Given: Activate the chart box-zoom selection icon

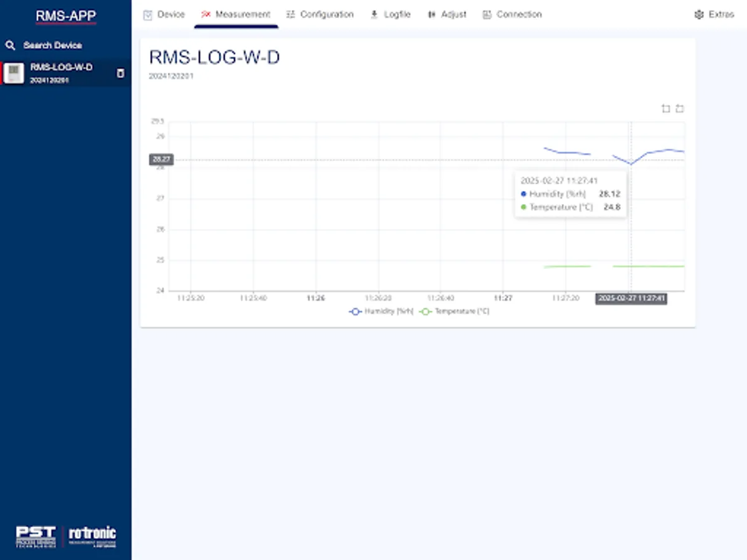Looking at the screenshot, I should coord(665,108).
